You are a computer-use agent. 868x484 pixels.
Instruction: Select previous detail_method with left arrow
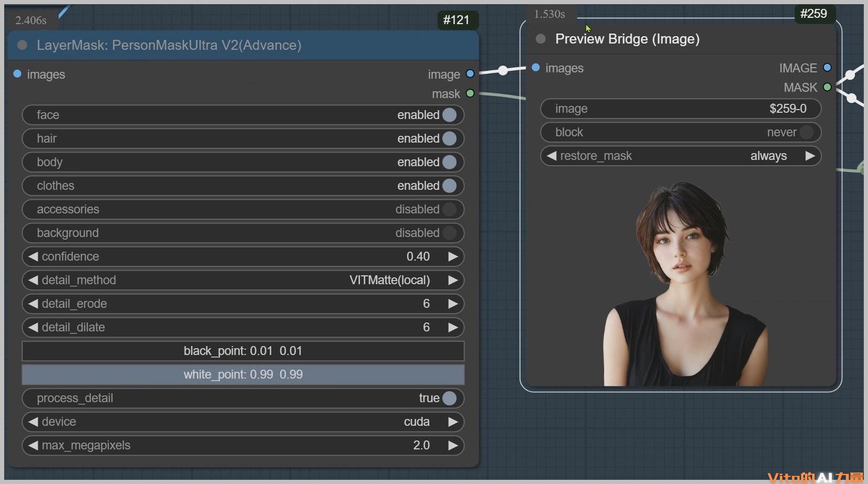[x=33, y=280]
